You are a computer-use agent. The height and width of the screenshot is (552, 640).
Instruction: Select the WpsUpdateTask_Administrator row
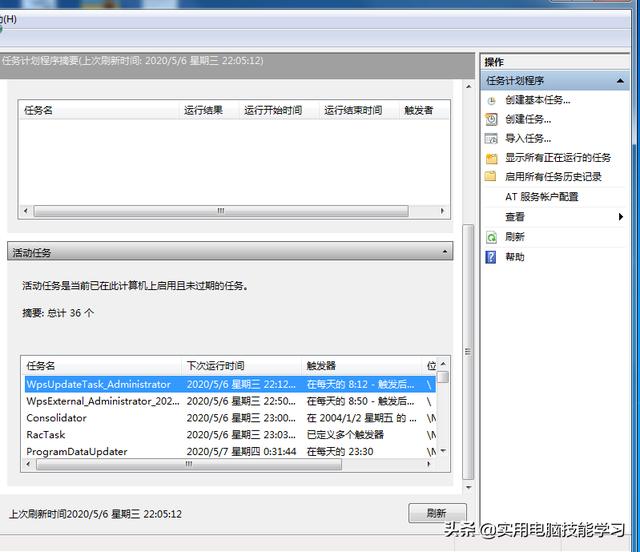coord(230,384)
